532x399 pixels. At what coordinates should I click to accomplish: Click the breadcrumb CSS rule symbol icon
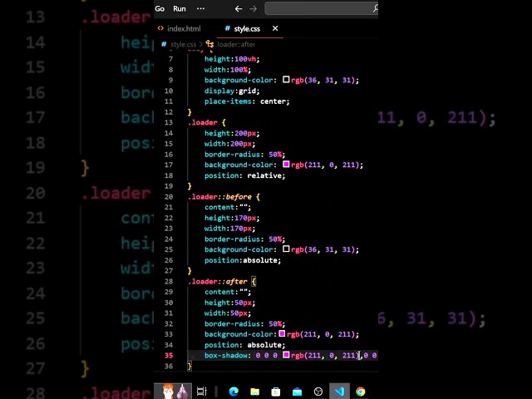click(x=210, y=44)
